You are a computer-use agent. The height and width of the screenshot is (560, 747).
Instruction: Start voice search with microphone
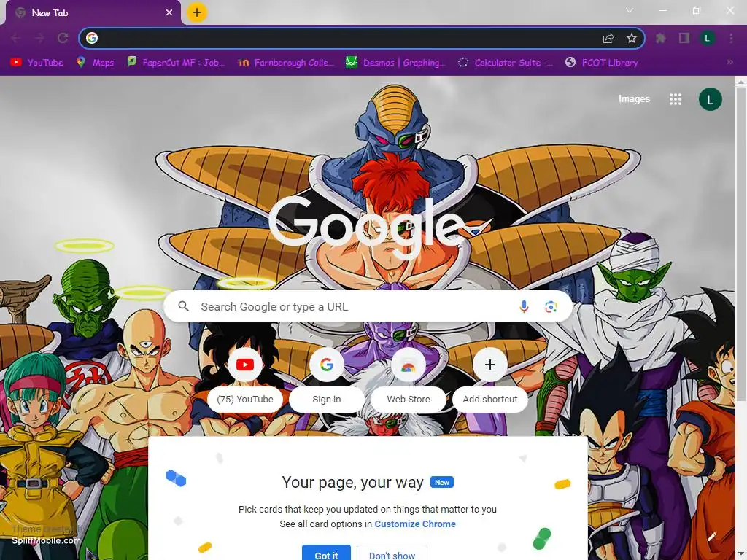coord(524,306)
